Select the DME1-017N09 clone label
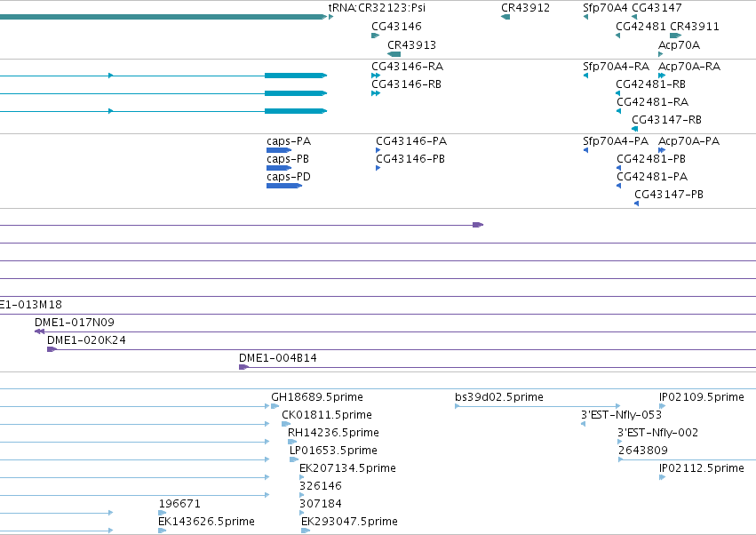 point(75,323)
